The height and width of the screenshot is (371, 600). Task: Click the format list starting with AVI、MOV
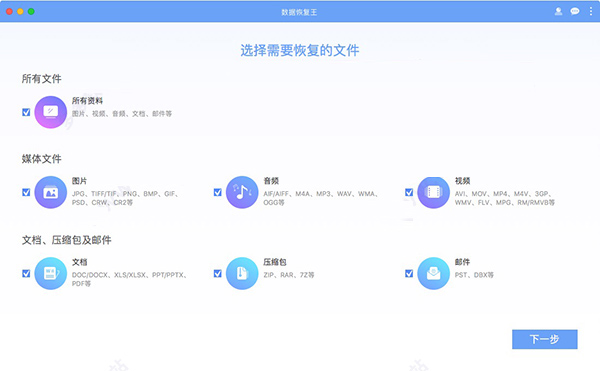504,198
